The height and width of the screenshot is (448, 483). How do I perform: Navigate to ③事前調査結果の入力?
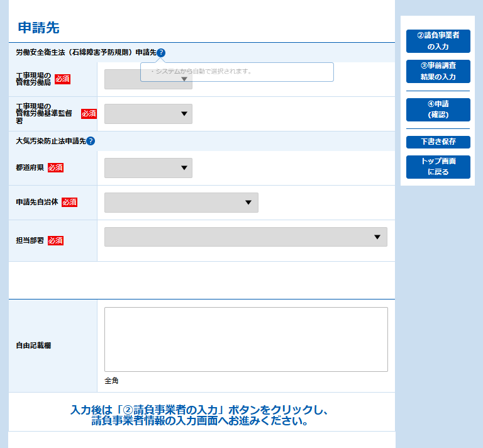click(438, 71)
